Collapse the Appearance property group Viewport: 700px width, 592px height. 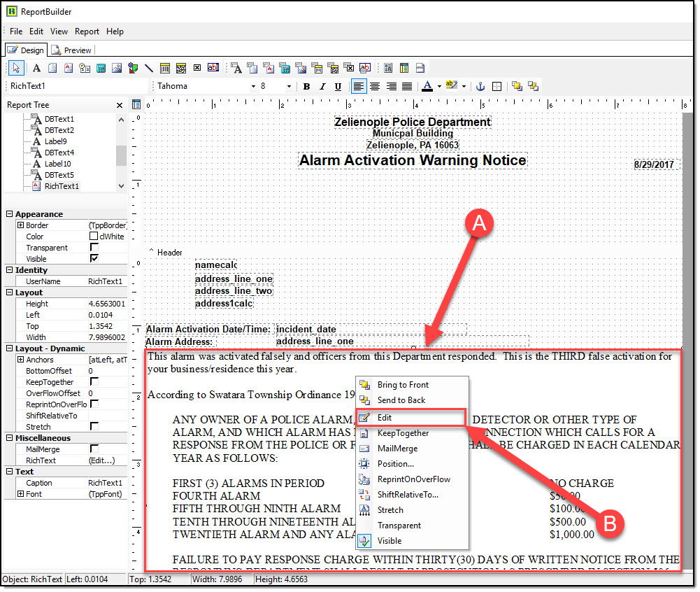(9, 214)
